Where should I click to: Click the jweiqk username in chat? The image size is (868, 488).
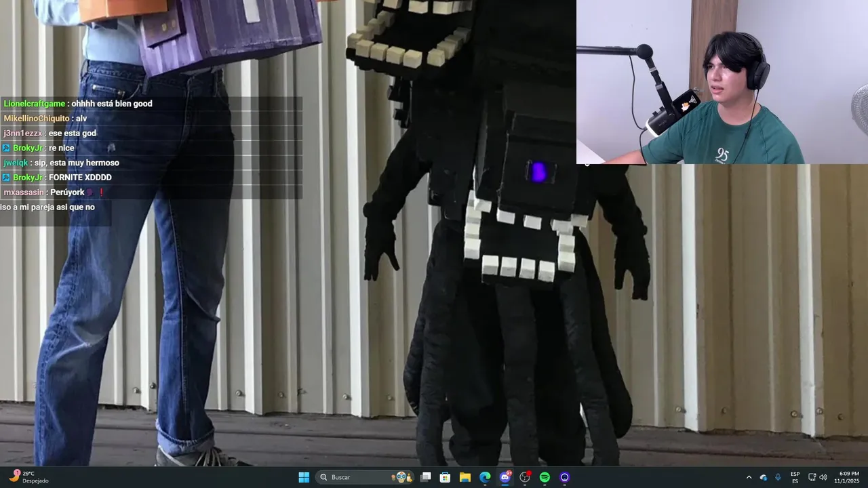tap(16, 163)
